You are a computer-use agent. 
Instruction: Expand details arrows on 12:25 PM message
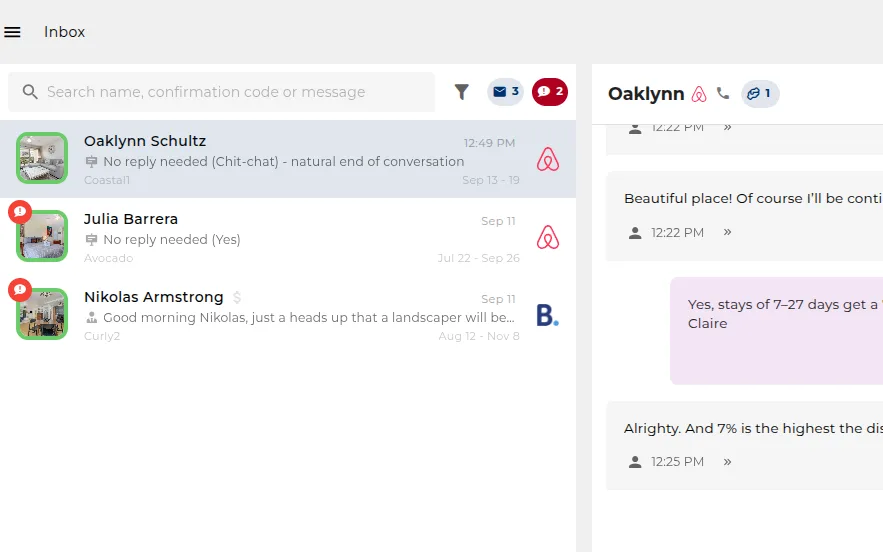pyautogui.click(x=728, y=462)
